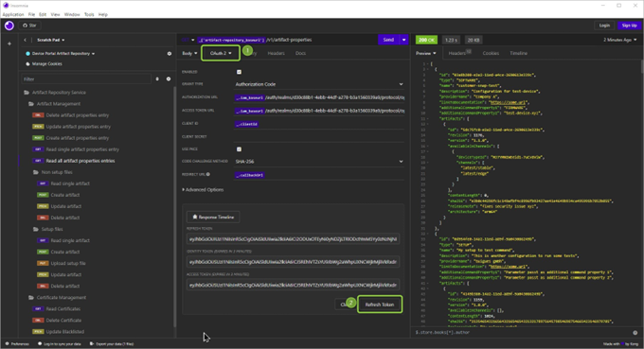Image resolution: width=644 pixels, height=349 pixels.
Task: Open the OAuth 2 auth tab
Action: click(221, 53)
